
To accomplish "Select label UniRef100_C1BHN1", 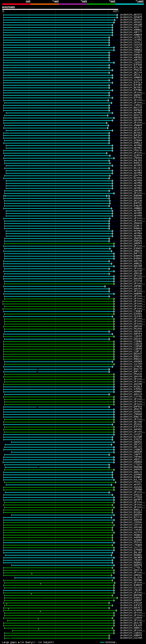I will click(131, 341).
